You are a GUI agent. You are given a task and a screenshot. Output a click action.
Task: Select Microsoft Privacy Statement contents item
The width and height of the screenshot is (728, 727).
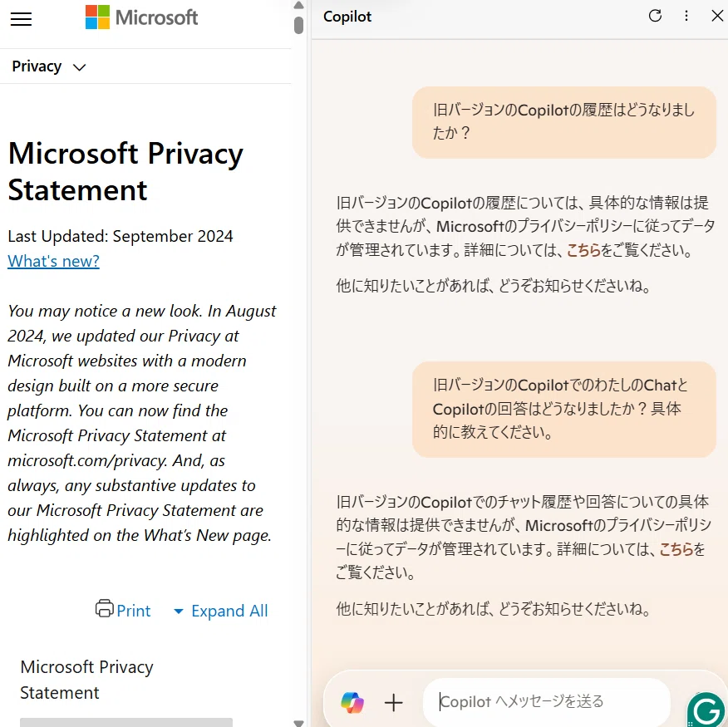tap(86, 679)
